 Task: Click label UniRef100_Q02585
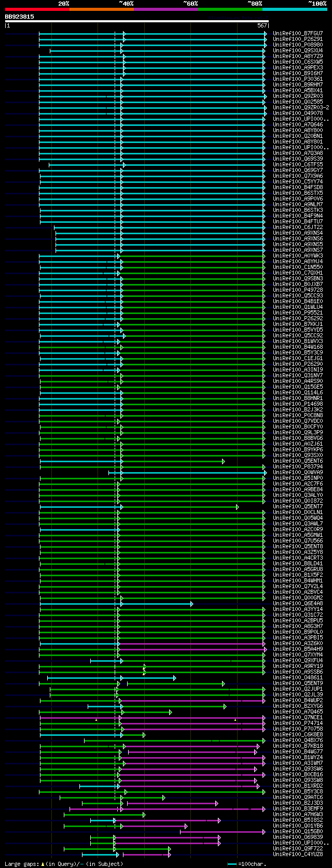(x=298, y=102)
